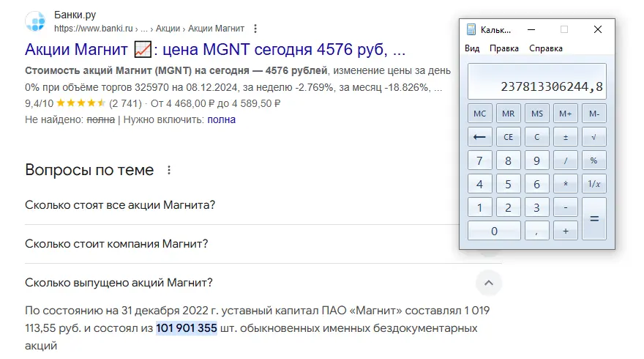The image size is (644, 359).
Task: Click digit 7 on calculator
Action: coord(480,160)
